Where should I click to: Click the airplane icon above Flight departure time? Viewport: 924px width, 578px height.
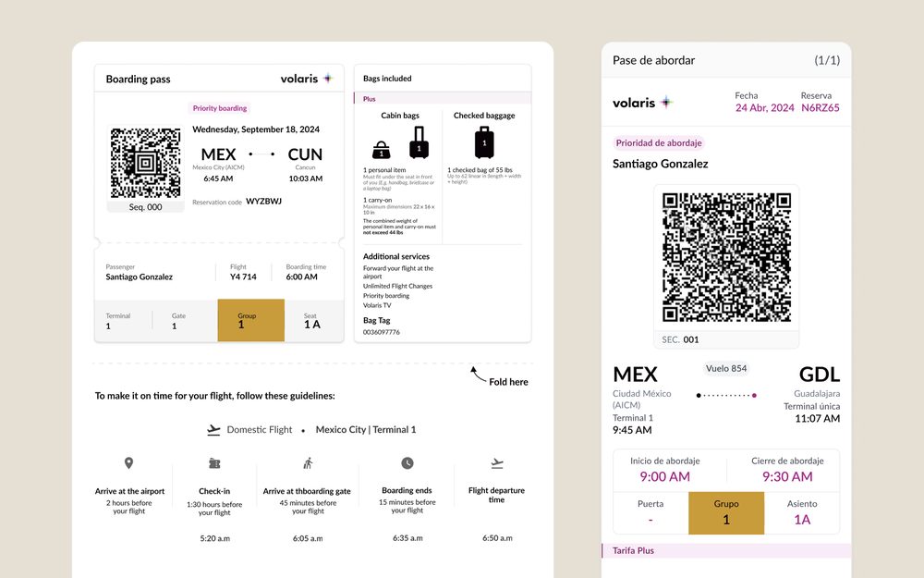pos(497,463)
